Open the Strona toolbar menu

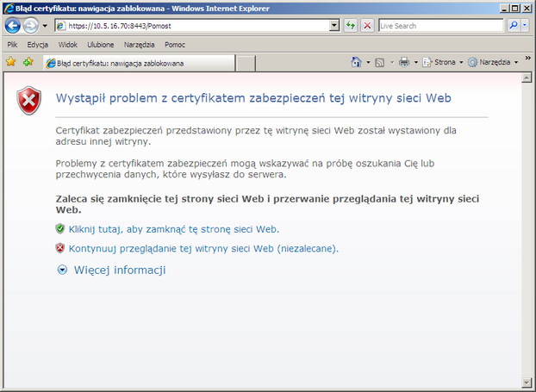click(x=443, y=62)
